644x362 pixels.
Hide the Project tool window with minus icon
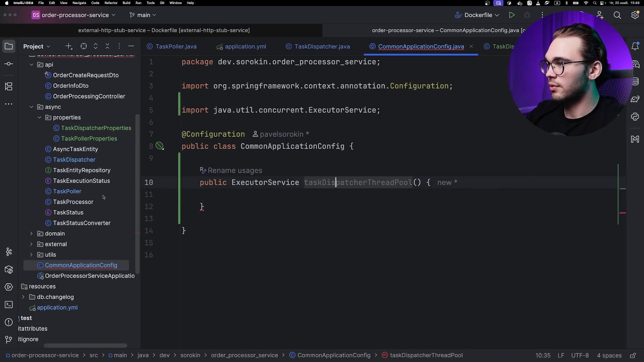click(x=131, y=46)
